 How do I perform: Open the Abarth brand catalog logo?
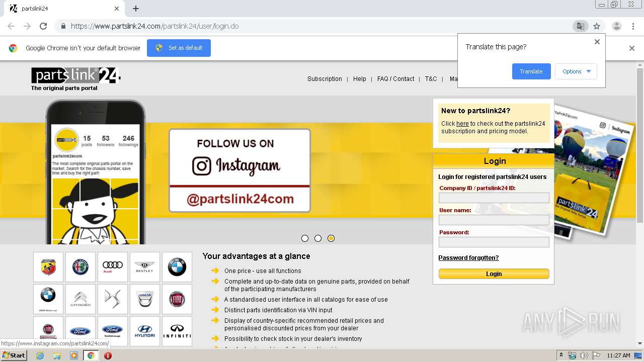(48, 267)
